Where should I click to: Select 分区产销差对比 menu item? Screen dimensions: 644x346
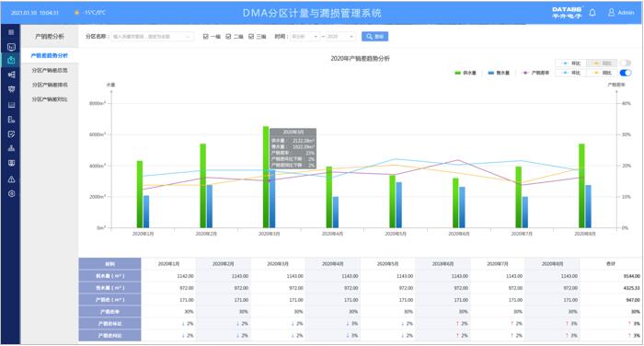click(x=50, y=99)
